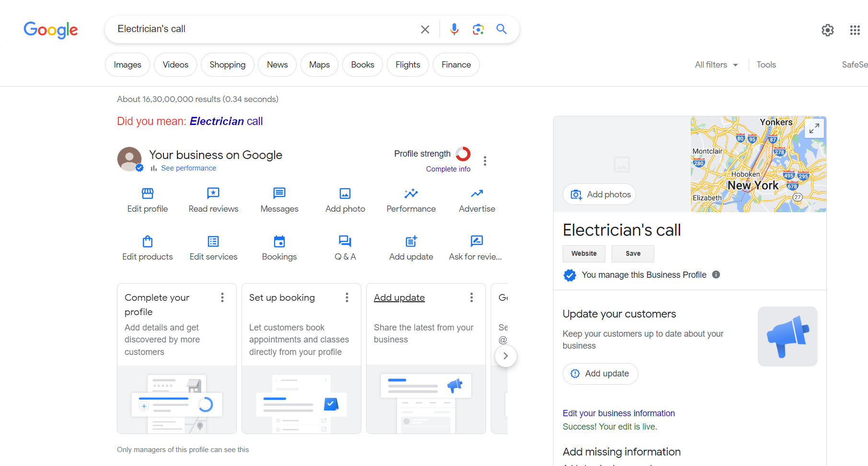Open three-dot menu beside Profile strength
Screen dimensions: 868x466
[485, 161]
